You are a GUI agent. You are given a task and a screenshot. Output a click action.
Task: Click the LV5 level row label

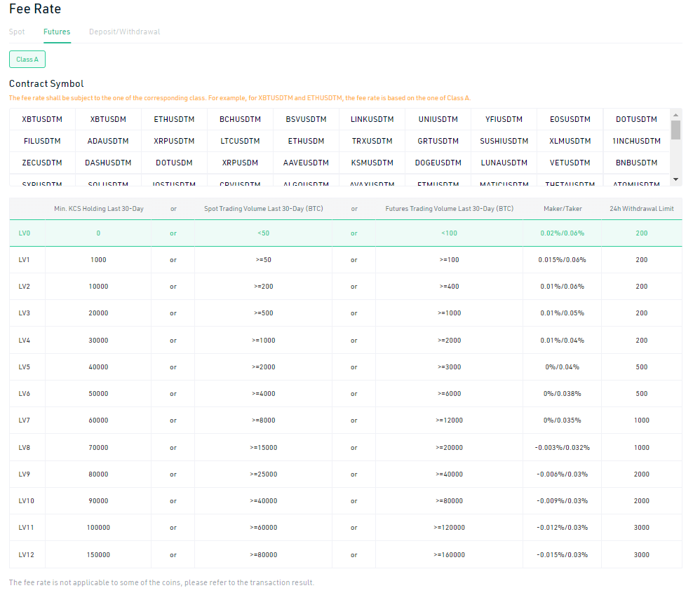25,367
